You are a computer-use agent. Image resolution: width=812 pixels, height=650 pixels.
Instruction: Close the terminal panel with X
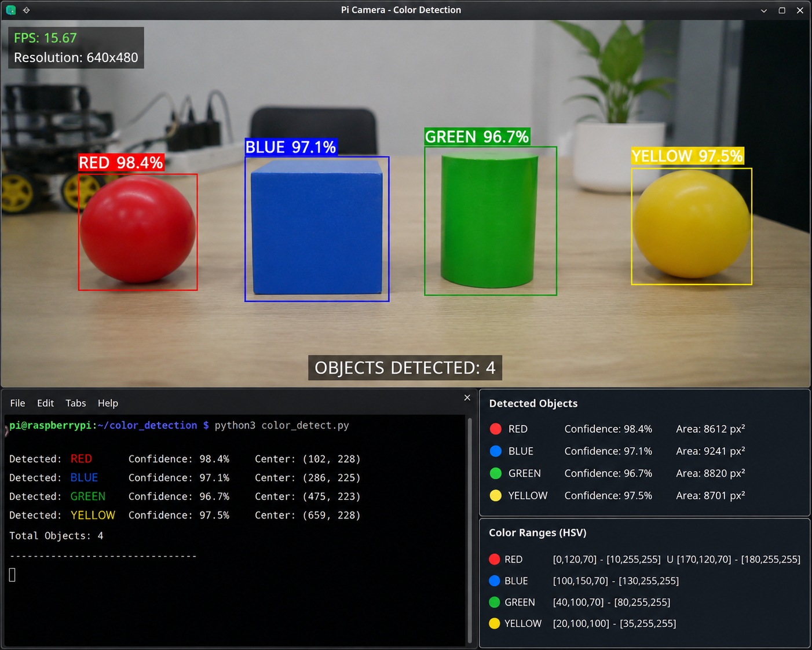point(467,397)
